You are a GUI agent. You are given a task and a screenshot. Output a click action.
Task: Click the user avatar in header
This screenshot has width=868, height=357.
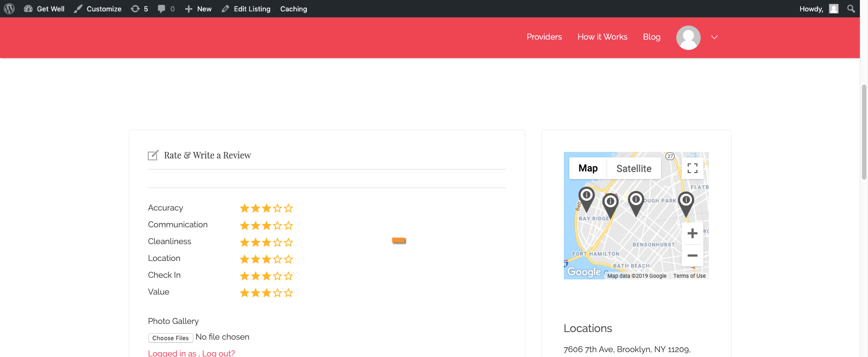point(688,37)
